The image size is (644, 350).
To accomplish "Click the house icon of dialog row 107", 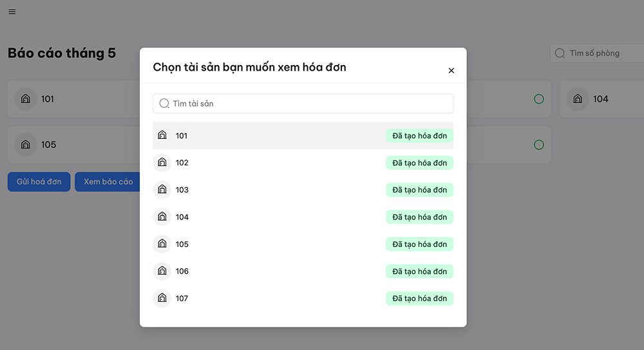I will 162,298.
